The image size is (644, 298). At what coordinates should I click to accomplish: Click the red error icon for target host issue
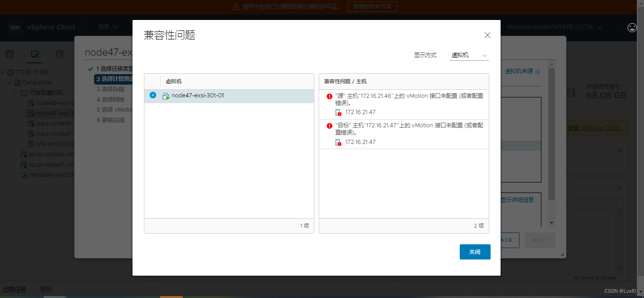330,126
